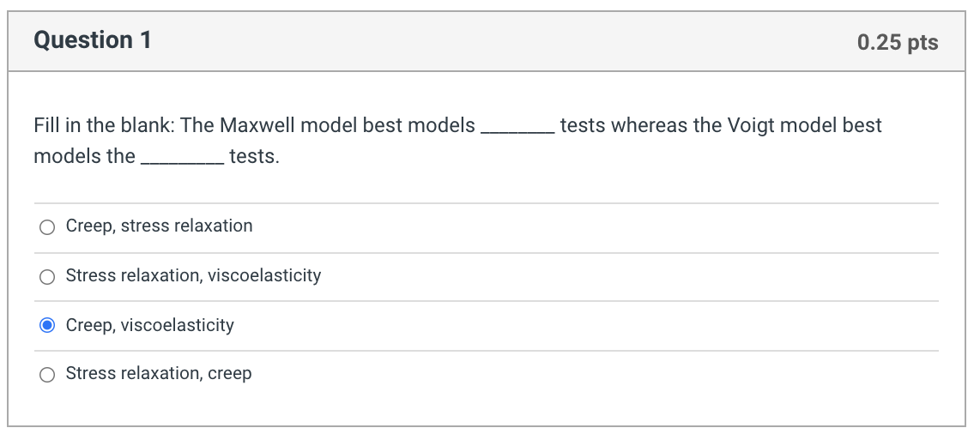Click the word "viscoelasticity" in the second option
Viewport: 980px width, 446px height.
tap(264, 275)
